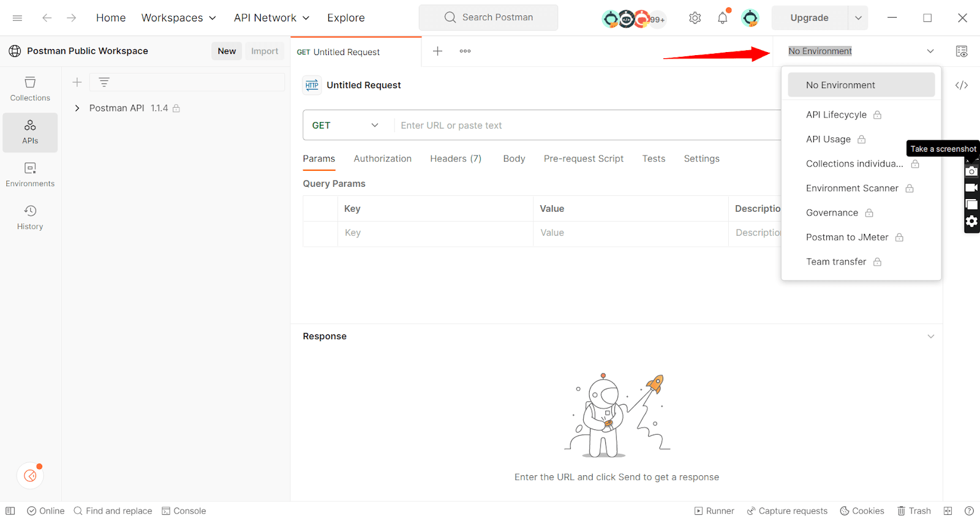Screen dimensions: 980x518
Task: Click the team avatars group icon
Action: click(634, 19)
